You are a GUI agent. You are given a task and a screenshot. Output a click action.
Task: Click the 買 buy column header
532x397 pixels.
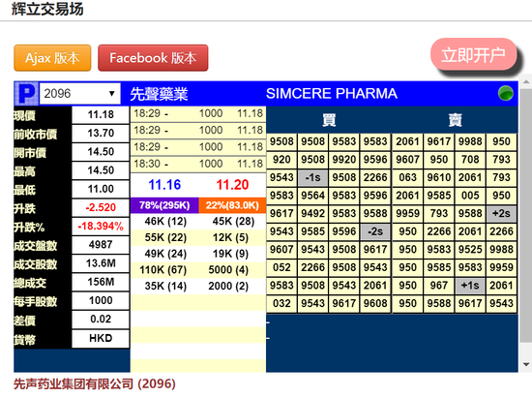329,120
